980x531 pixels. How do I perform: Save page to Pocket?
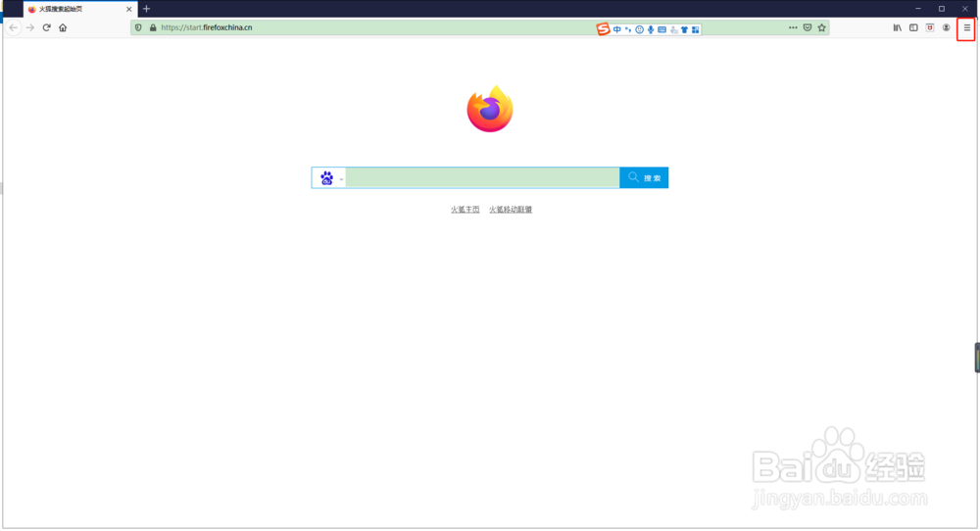[808, 27]
